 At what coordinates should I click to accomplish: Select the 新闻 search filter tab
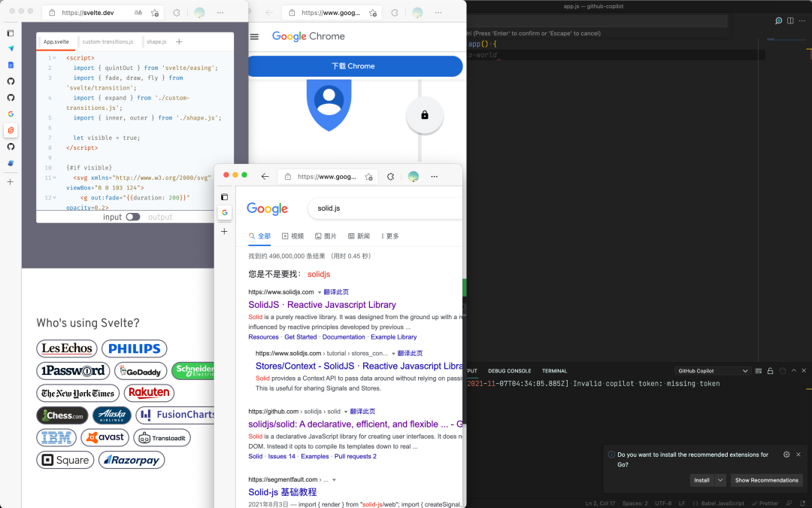click(359, 236)
